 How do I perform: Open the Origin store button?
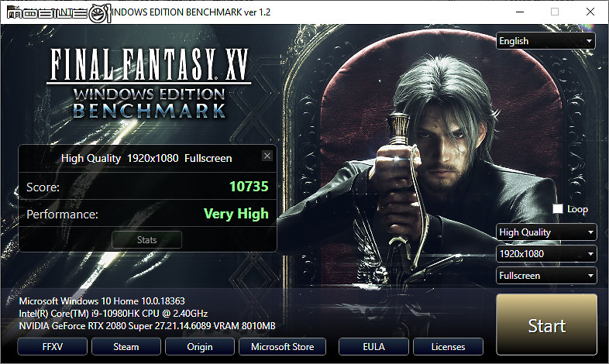(200, 346)
